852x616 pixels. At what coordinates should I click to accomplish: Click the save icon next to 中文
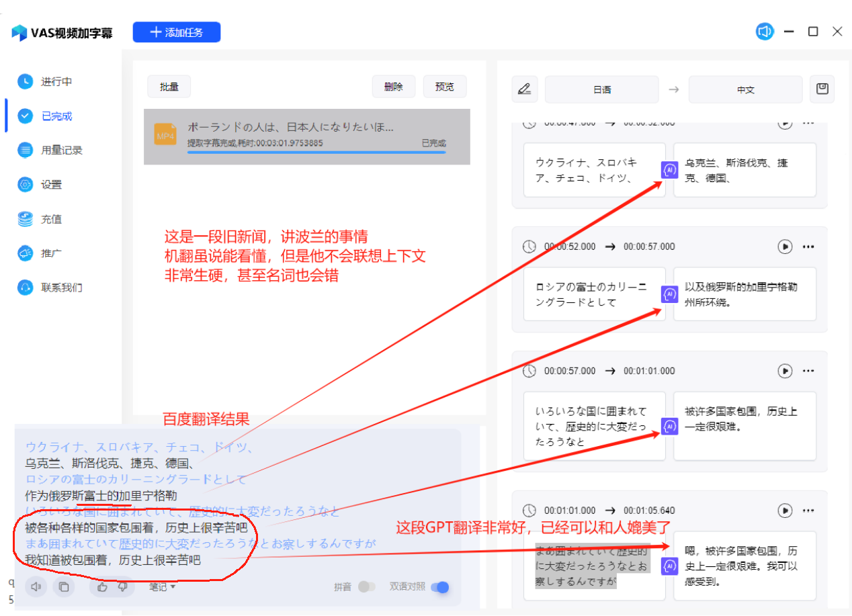[x=822, y=89]
